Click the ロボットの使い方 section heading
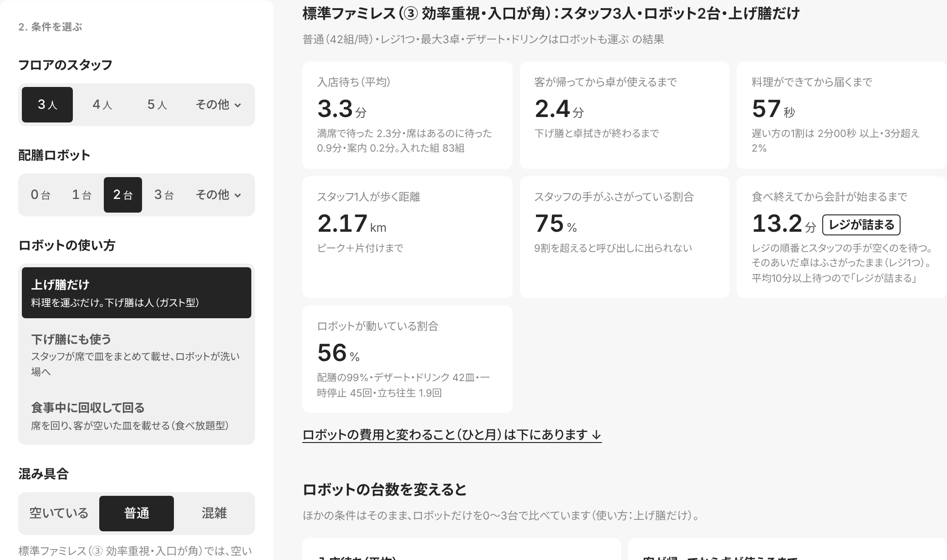This screenshot has width=947, height=560. tap(66, 245)
